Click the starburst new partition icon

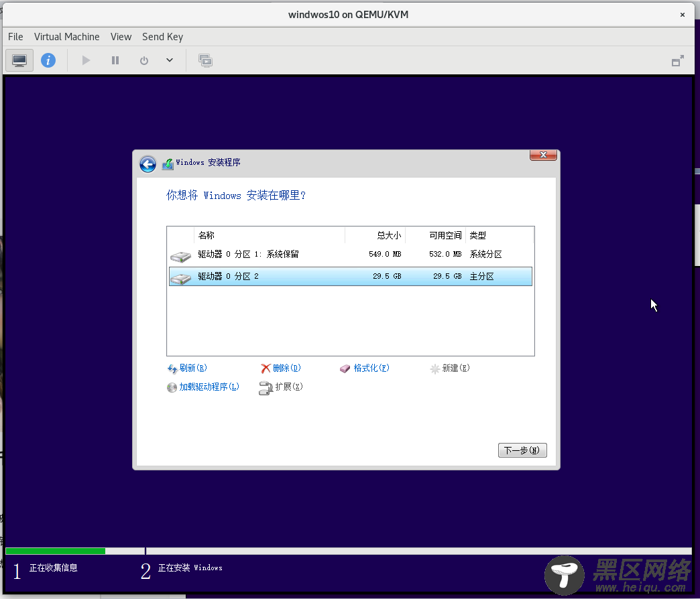[435, 369]
